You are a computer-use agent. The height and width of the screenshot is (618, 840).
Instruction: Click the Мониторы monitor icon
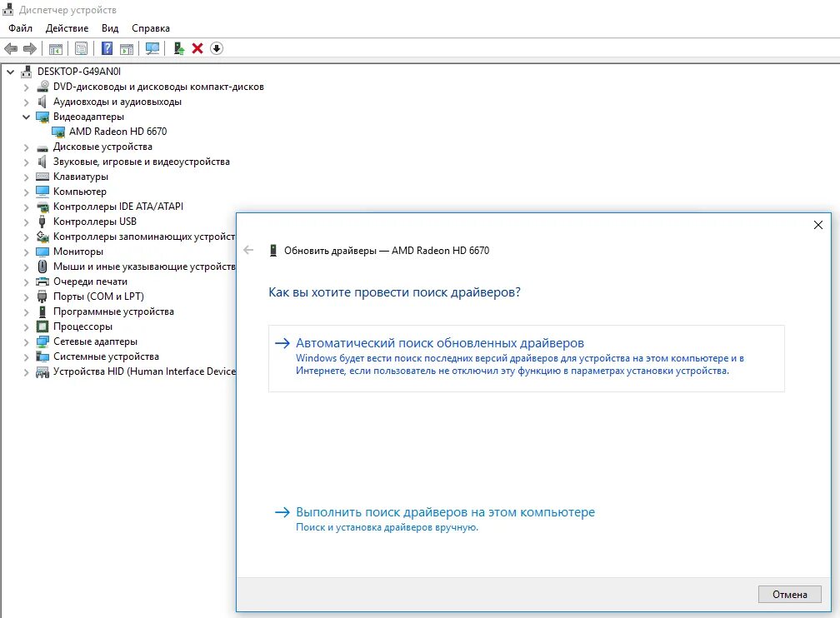pos(42,252)
